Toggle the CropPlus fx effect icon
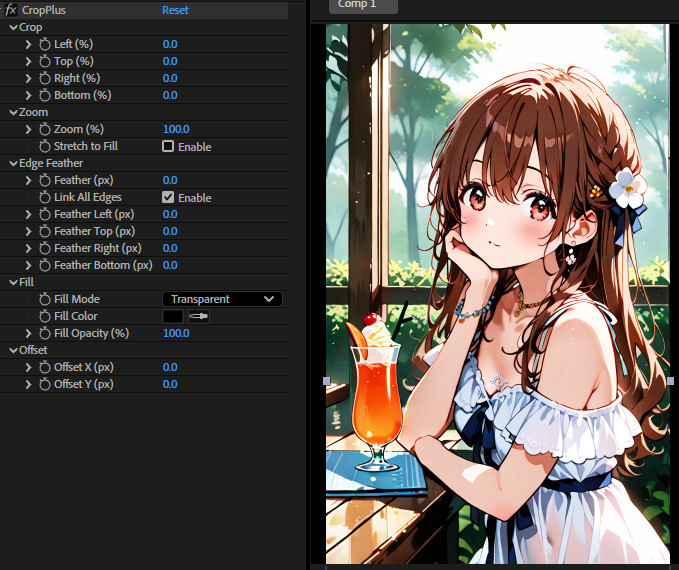Image resolution: width=679 pixels, height=570 pixels. tap(10, 10)
